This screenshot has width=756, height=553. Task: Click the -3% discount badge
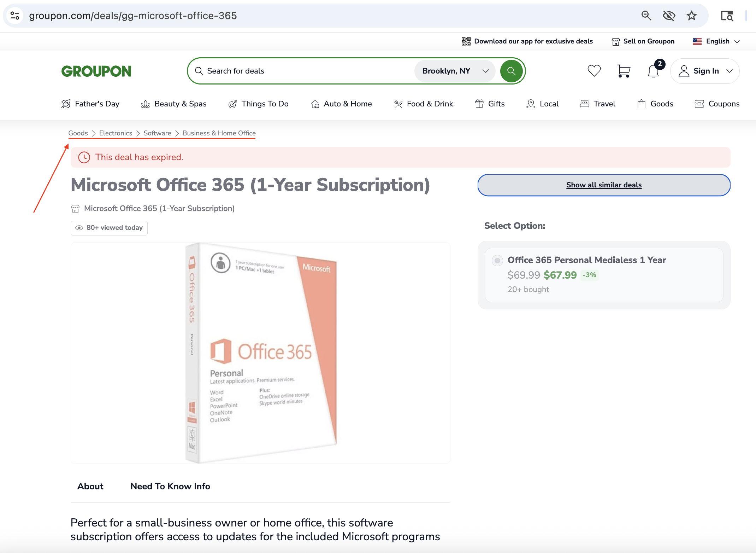pos(590,275)
